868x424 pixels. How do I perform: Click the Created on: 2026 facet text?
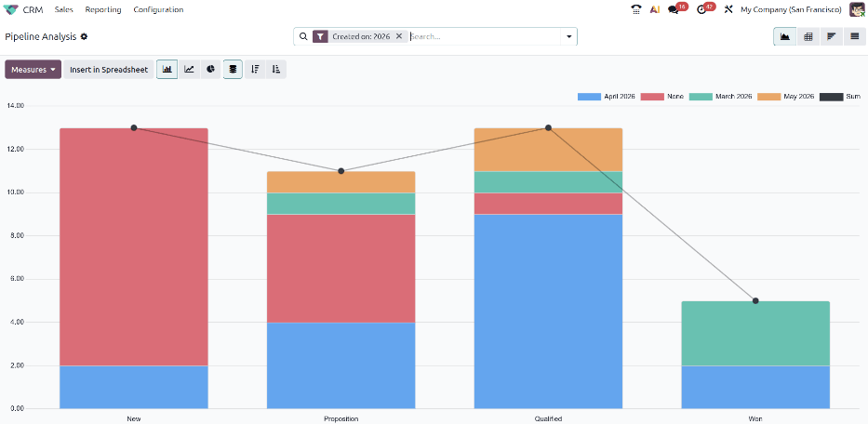[x=361, y=36]
